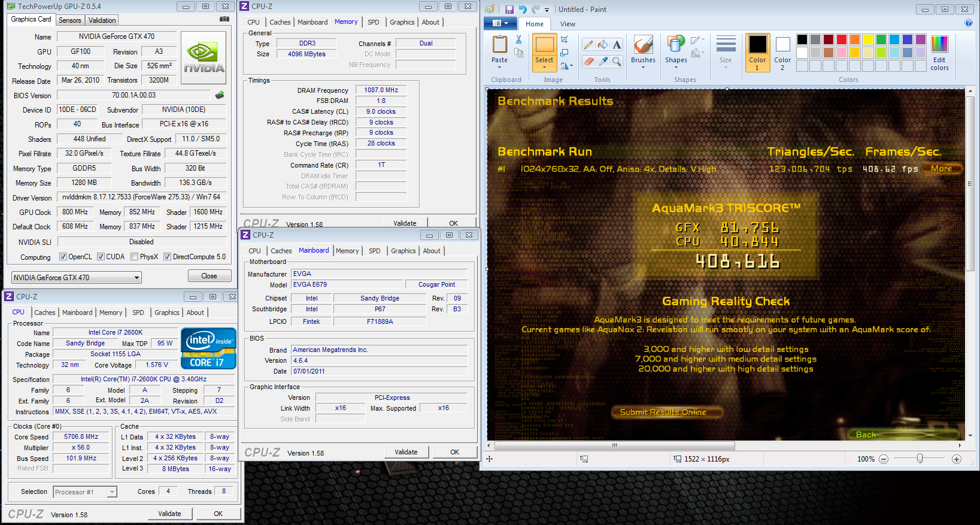Open SPD tab in the top CPU-Z Memory window

point(374,22)
